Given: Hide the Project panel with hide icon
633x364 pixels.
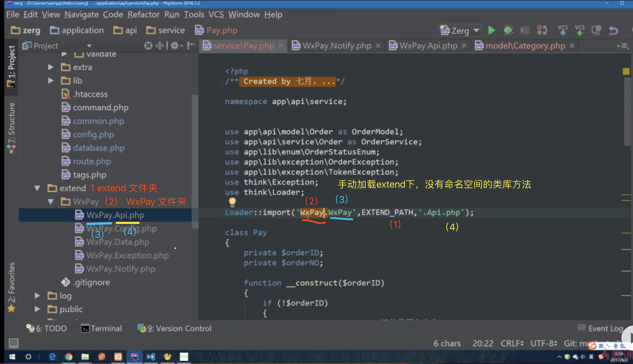Looking at the screenshot, I should click(x=191, y=46).
